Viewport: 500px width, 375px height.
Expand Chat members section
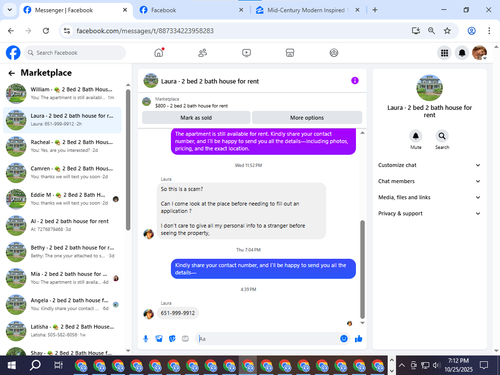pos(429,181)
